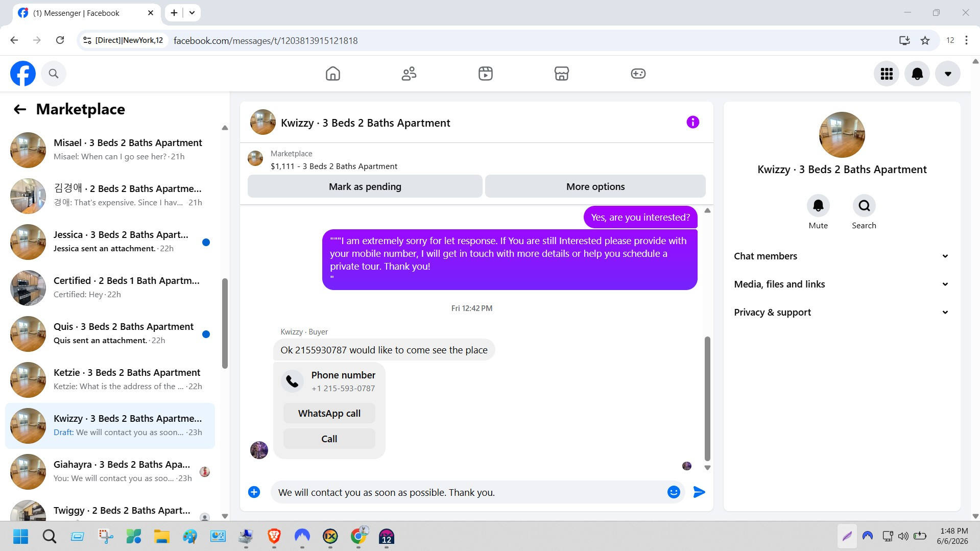Open Ketzie's conversation about address
This screenshot has height=551, width=980.
(x=110, y=380)
